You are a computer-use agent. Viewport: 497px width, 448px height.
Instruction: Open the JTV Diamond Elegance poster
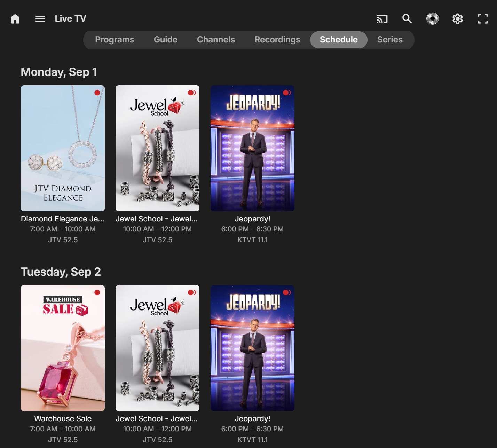63,148
